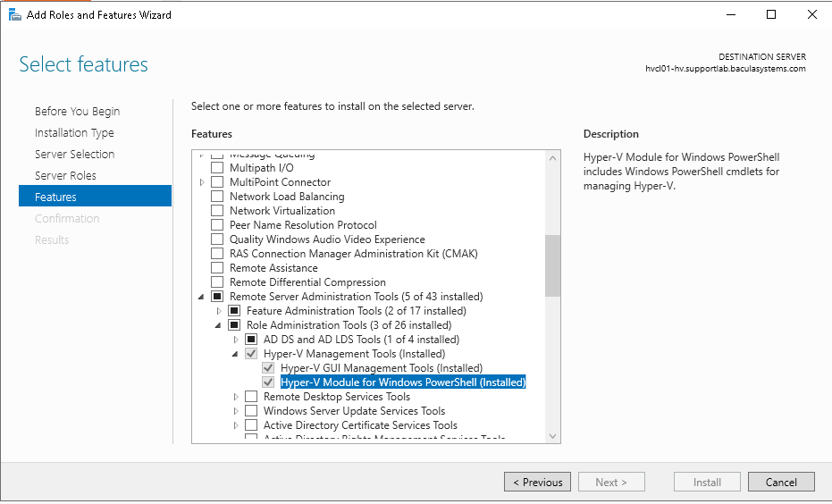This screenshot has width=832, height=504.
Task: Collapse Role Administration Tools node
Action: [x=218, y=326]
